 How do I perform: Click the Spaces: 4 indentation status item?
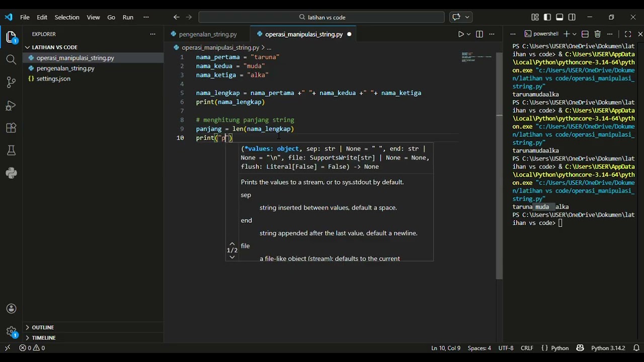tap(479, 348)
